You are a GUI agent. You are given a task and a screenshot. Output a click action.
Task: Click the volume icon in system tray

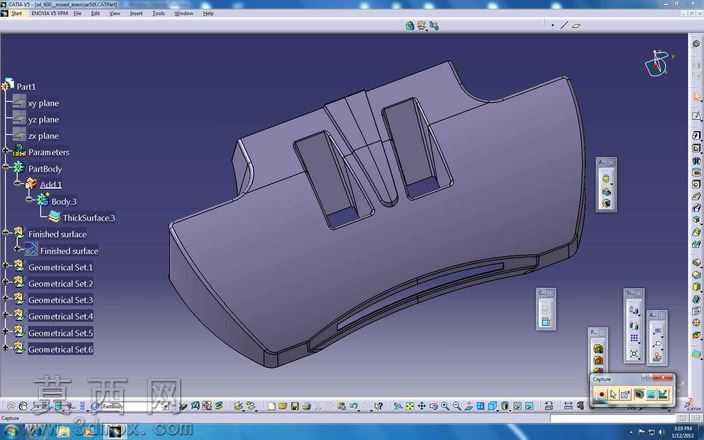(661, 432)
